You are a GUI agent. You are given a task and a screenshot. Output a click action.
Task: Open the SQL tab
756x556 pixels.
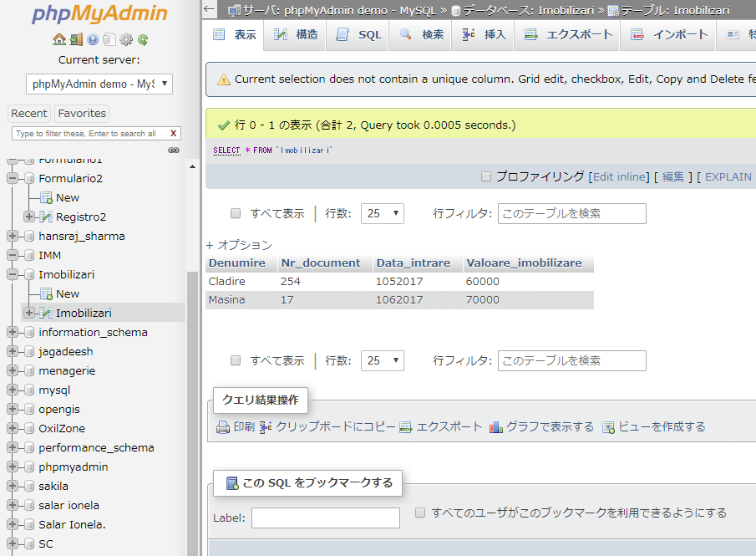(x=359, y=35)
